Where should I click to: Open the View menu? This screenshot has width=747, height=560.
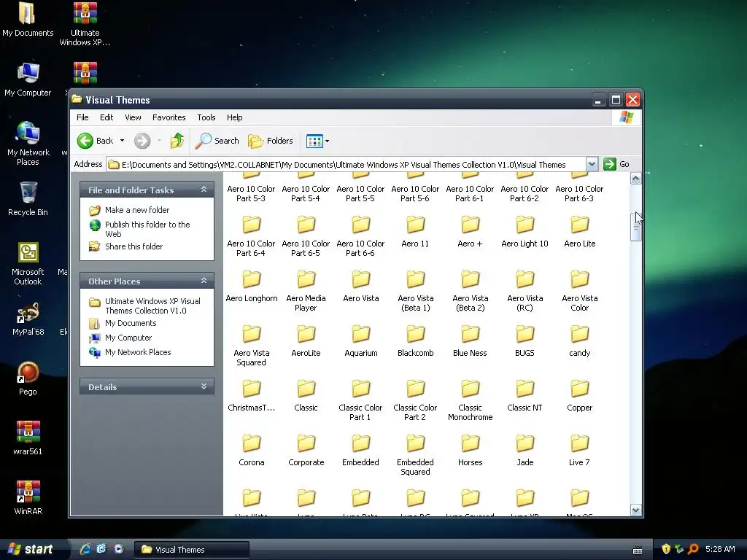(x=133, y=117)
